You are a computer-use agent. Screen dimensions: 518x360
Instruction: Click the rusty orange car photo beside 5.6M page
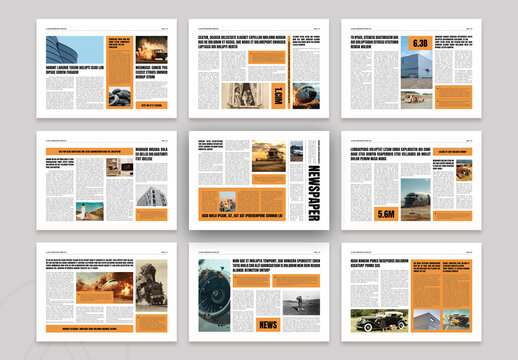pyautogui.click(x=464, y=170)
